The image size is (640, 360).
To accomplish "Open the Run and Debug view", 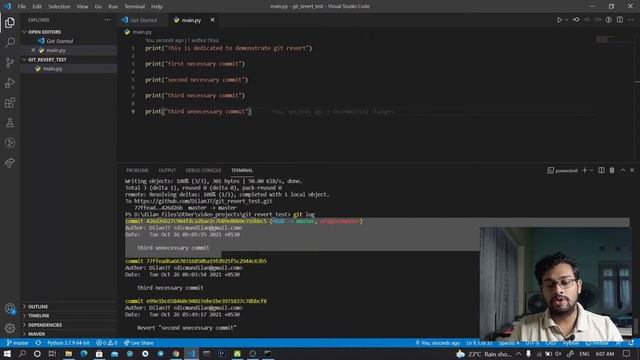I will click(x=10, y=82).
